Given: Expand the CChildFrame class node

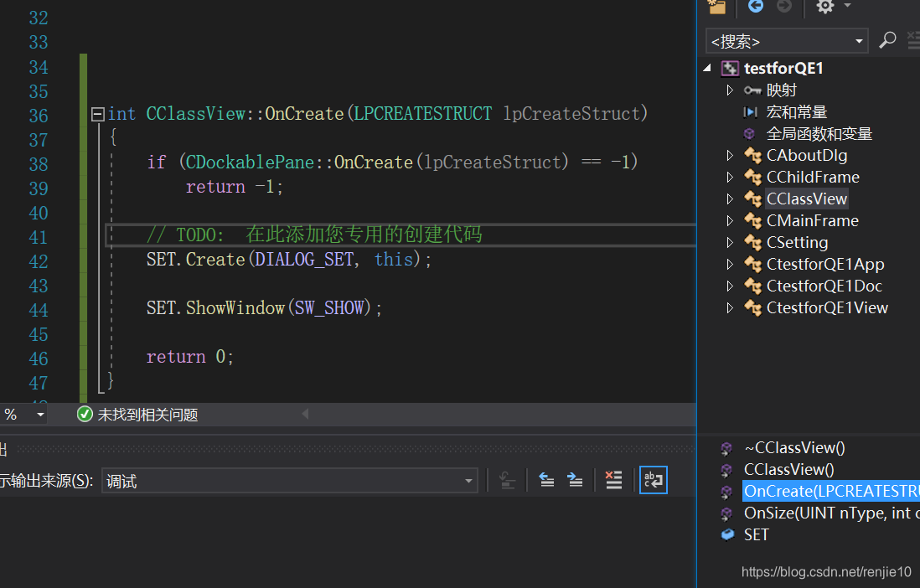Looking at the screenshot, I should [x=730, y=178].
